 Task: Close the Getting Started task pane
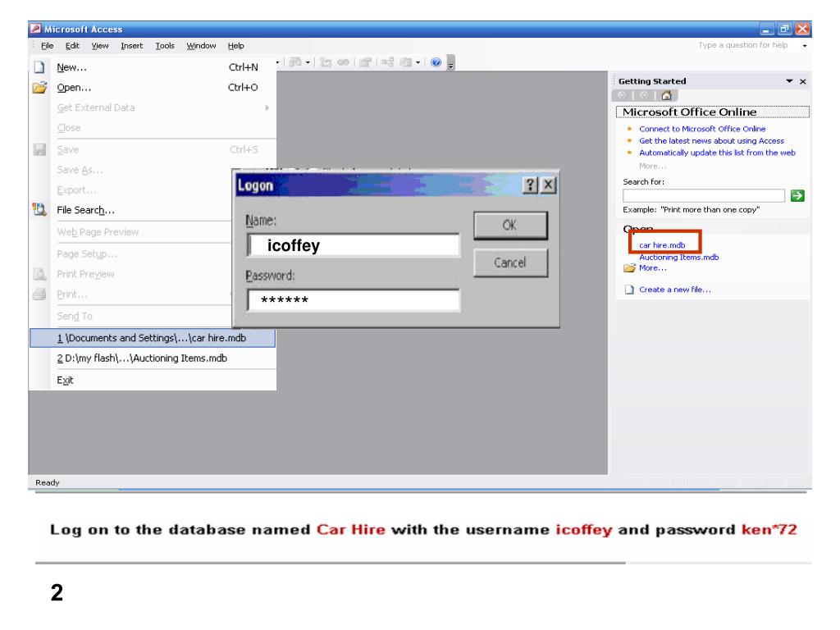click(x=802, y=81)
